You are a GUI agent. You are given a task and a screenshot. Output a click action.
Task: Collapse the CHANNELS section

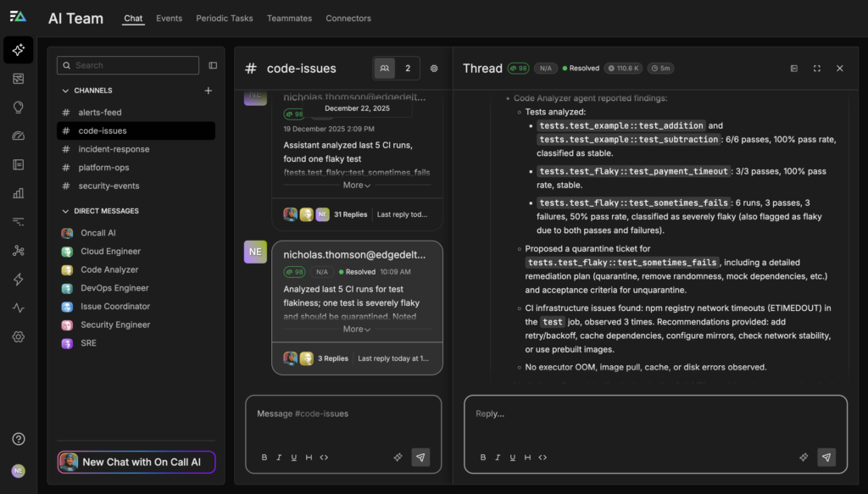[65, 91]
